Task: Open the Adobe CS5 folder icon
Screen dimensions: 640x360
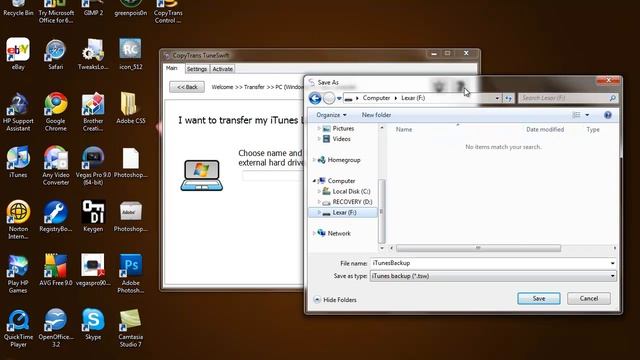Action: tap(131, 108)
